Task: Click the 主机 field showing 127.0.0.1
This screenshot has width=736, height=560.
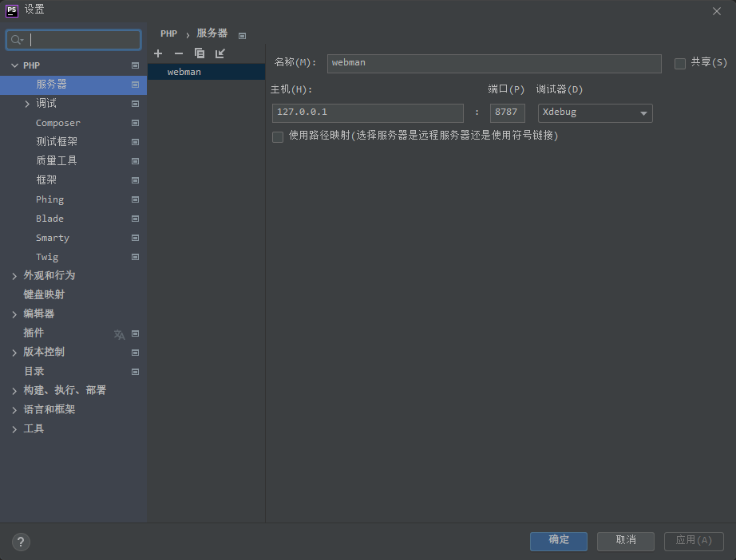Action: 367,113
